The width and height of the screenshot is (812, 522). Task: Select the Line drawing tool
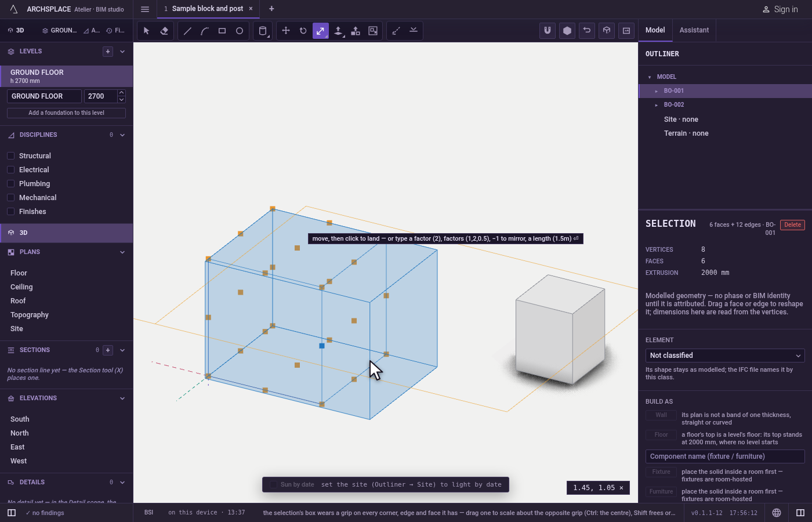coord(187,31)
